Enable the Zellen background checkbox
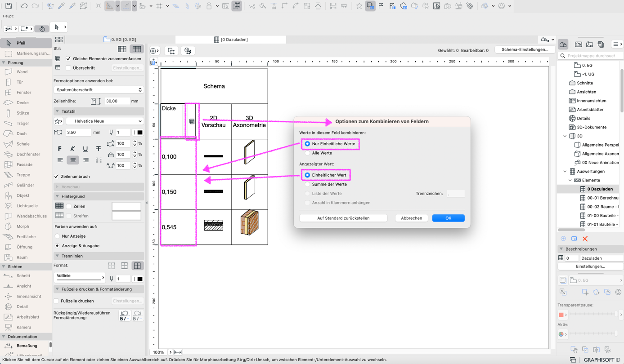This screenshot has height=364, width=624. (x=69, y=206)
